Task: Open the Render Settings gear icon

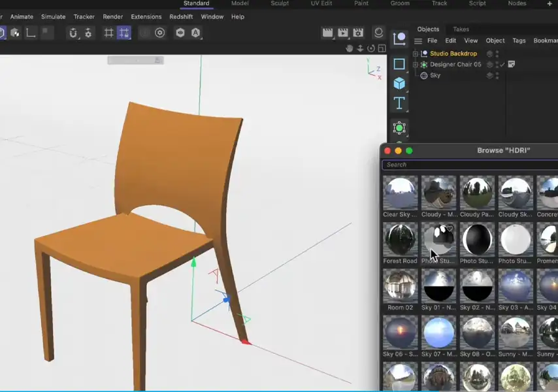Action: click(x=159, y=33)
